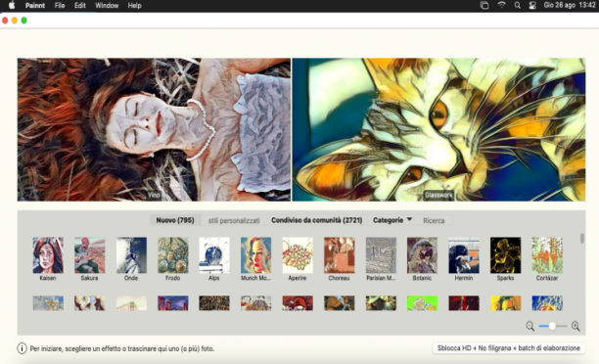Open Control Center in the menu bar
Screen dimensions: 599x364
[532, 5]
